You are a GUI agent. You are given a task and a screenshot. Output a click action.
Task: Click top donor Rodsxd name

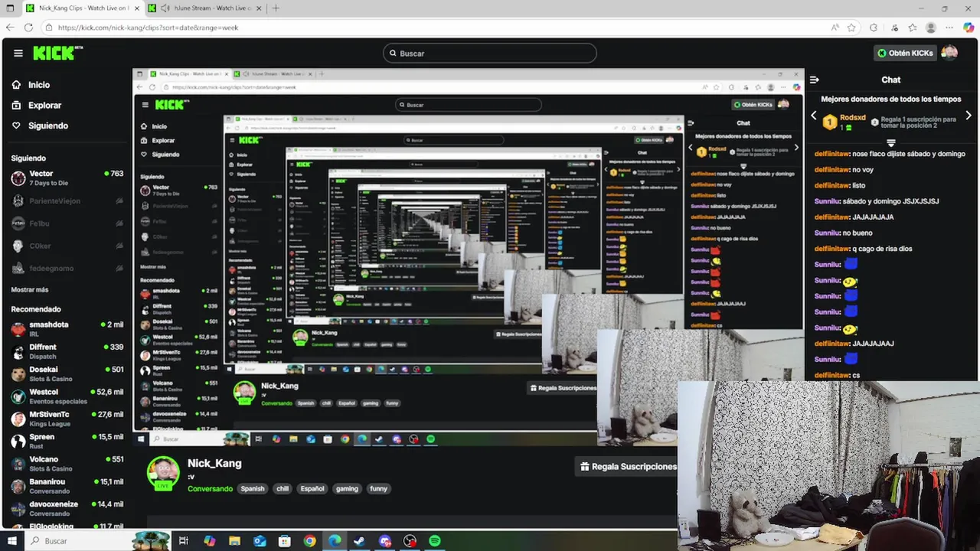pyautogui.click(x=853, y=117)
